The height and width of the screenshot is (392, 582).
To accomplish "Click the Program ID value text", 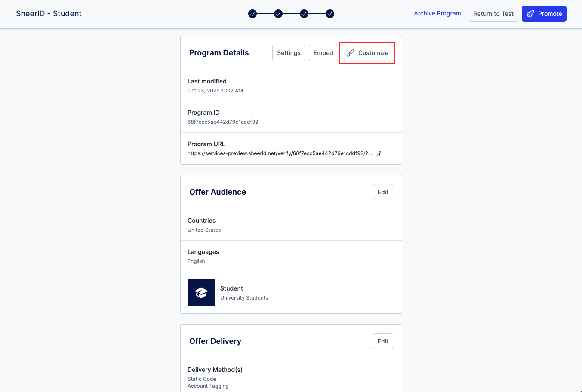I will 223,122.
